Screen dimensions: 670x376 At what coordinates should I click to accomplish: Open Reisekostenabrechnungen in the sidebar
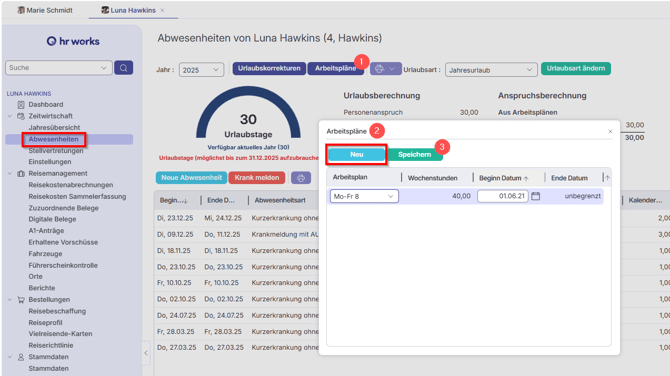[71, 185]
